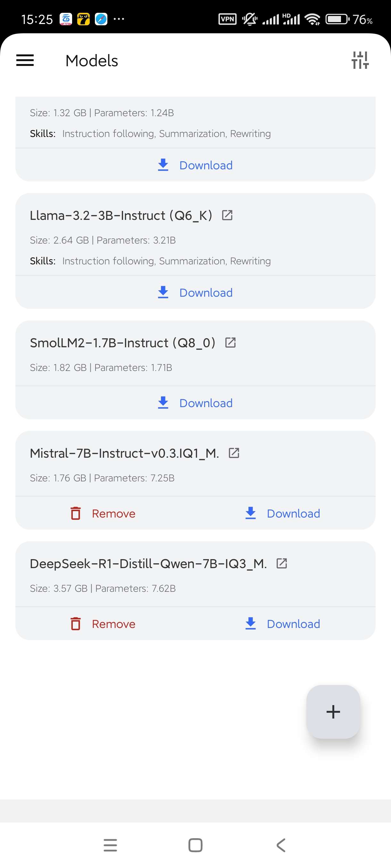
Task: Download the DeepSeek-R1-Distill-Qwen-7B model
Action: click(282, 624)
